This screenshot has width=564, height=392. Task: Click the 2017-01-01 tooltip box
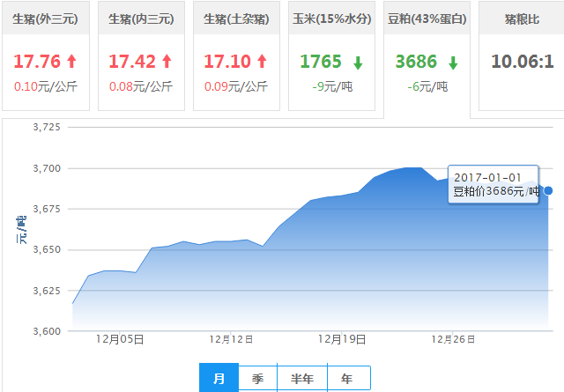(x=493, y=184)
